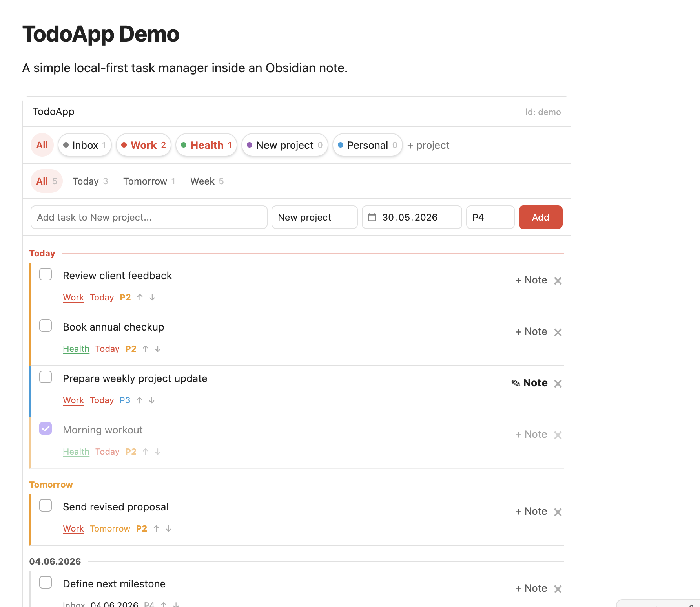Filter by Health project

click(206, 145)
